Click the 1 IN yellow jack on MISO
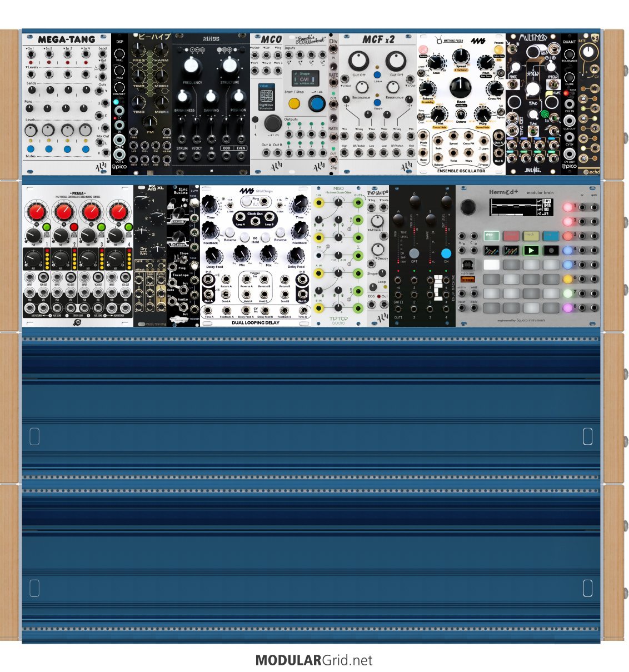The height and width of the screenshot is (672, 629). (320, 203)
